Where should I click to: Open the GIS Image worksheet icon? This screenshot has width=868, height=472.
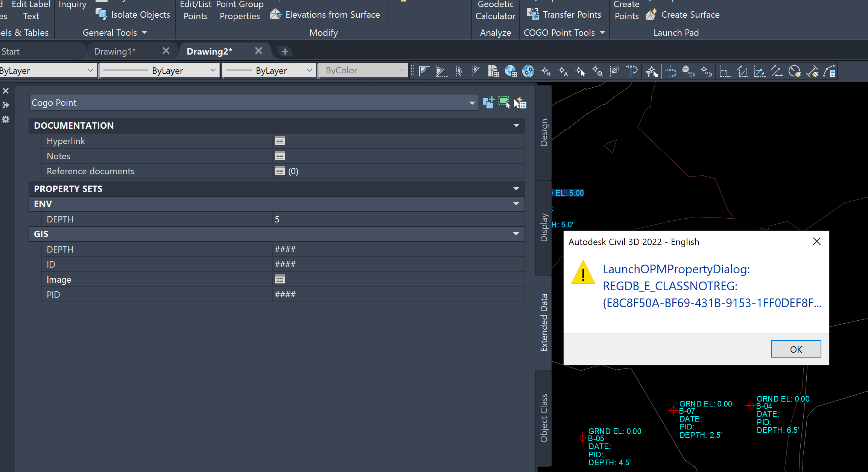tap(280, 280)
